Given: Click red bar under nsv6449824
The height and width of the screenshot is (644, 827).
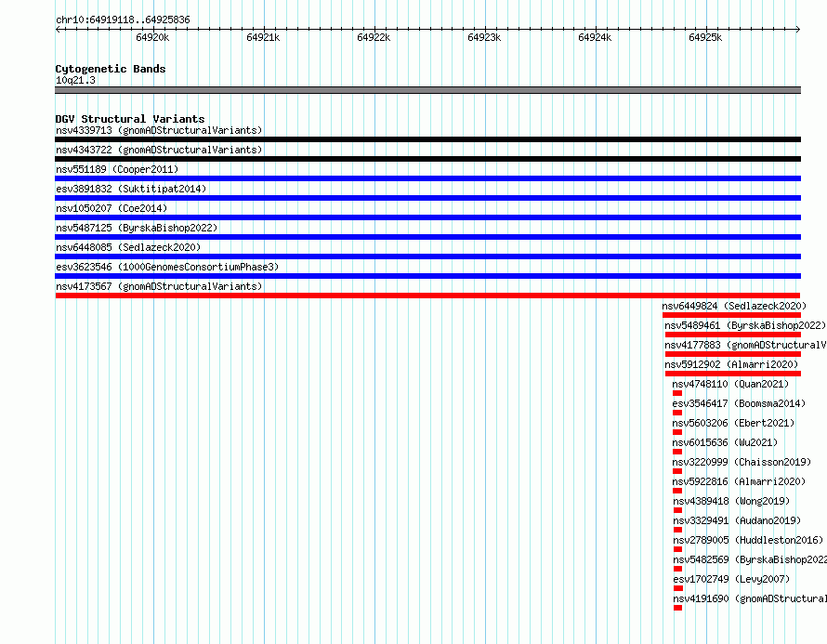Looking at the screenshot, I should 732,315.
